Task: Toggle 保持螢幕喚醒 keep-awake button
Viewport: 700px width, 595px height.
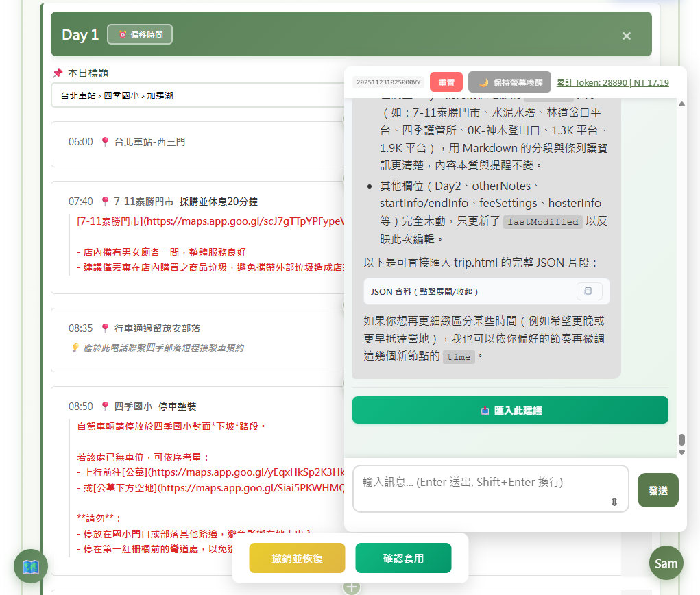Action: 509,82
